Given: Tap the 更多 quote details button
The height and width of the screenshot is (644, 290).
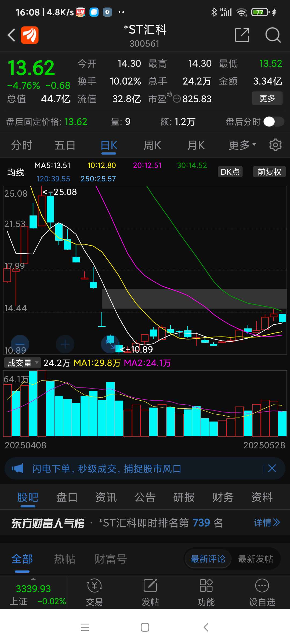Looking at the screenshot, I should (267, 98).
